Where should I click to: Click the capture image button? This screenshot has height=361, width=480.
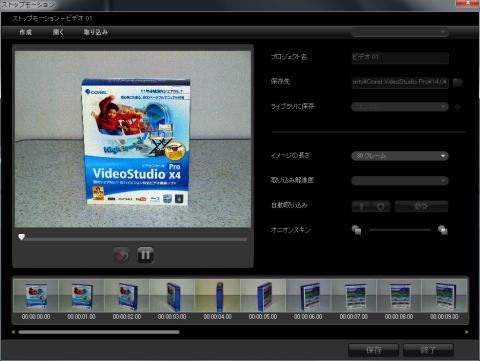(121, 255)
